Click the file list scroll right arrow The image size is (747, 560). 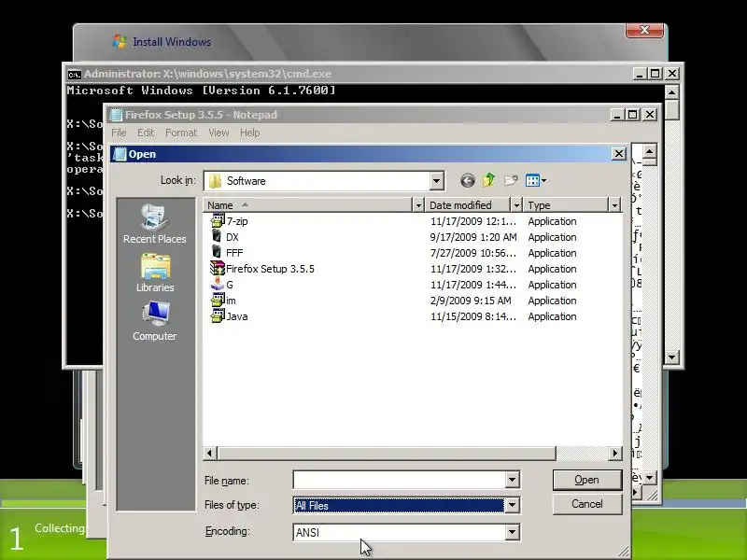[615, 454]
